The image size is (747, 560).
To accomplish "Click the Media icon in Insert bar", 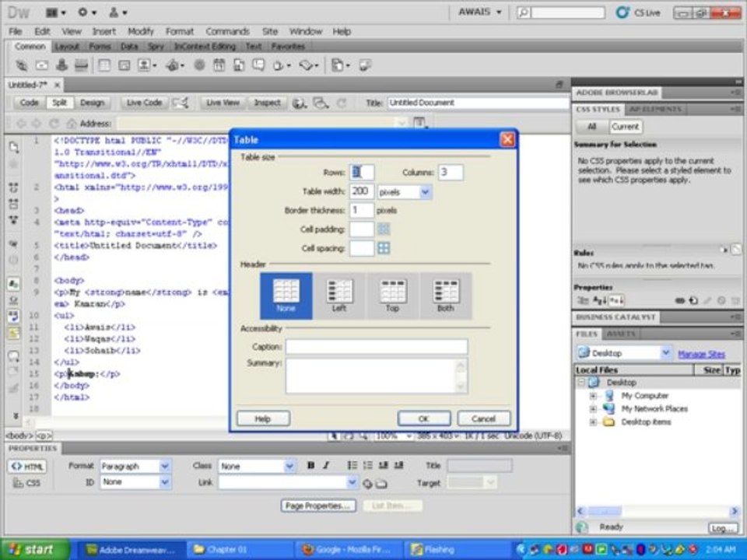I will tap(174, 65).
